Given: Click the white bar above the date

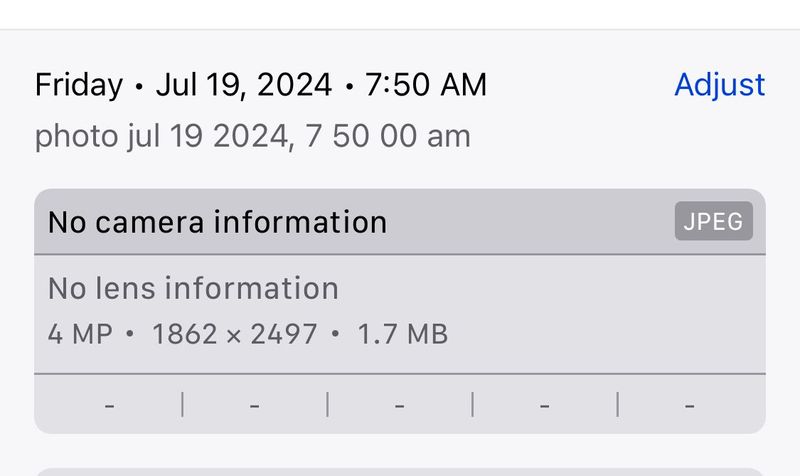Looking at the screenshot, I should tap(400, 13).
